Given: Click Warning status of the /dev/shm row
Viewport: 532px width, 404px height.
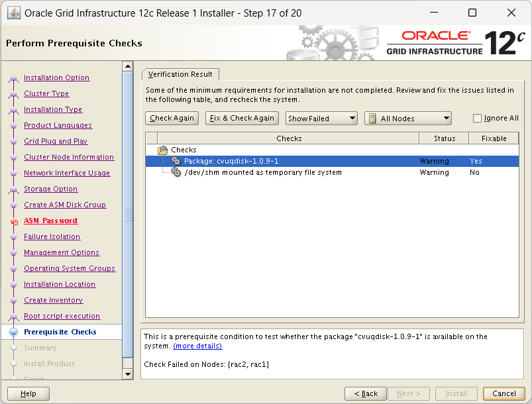Looking at the screenshot, I should pyautogui.click(x=435, y=172).
